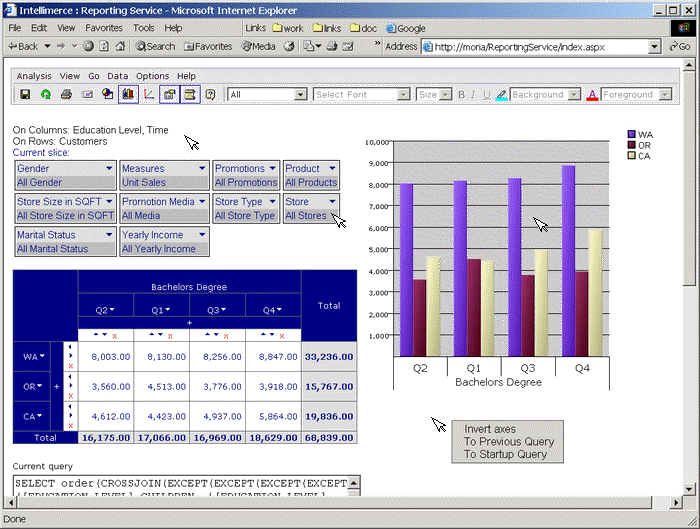Open the report View menu

pos(70,76)
